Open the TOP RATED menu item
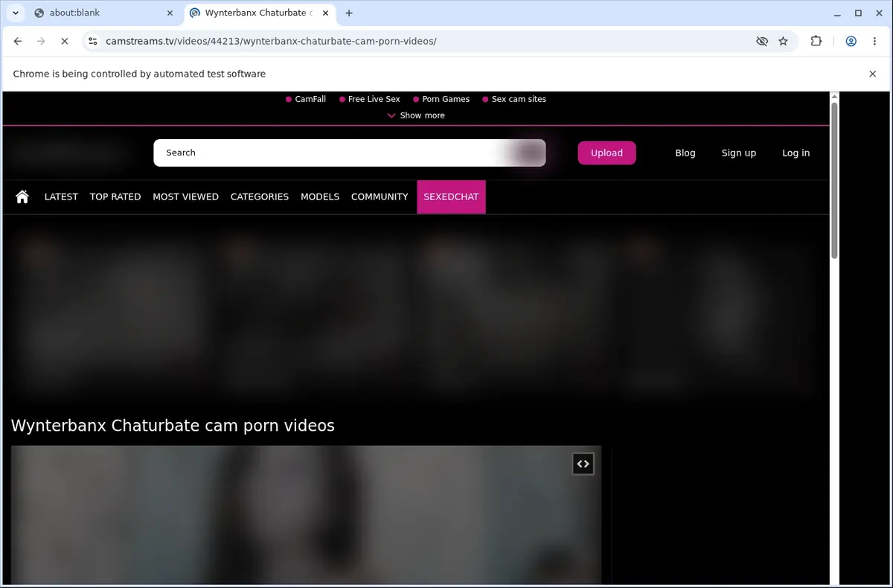 (x=115, y=196)
